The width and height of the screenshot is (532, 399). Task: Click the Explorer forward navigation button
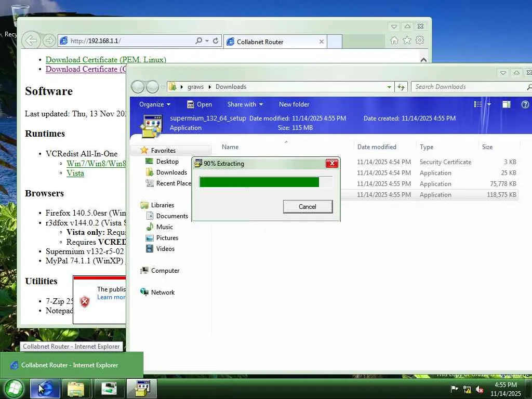pos(152,87)
